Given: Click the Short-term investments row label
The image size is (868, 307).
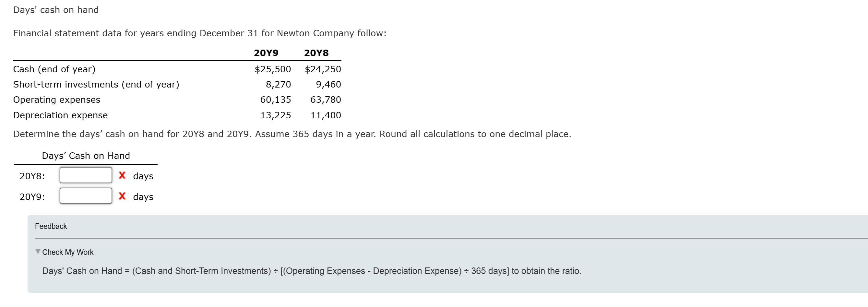Looking at the screenshot, I should coord(96,84).
